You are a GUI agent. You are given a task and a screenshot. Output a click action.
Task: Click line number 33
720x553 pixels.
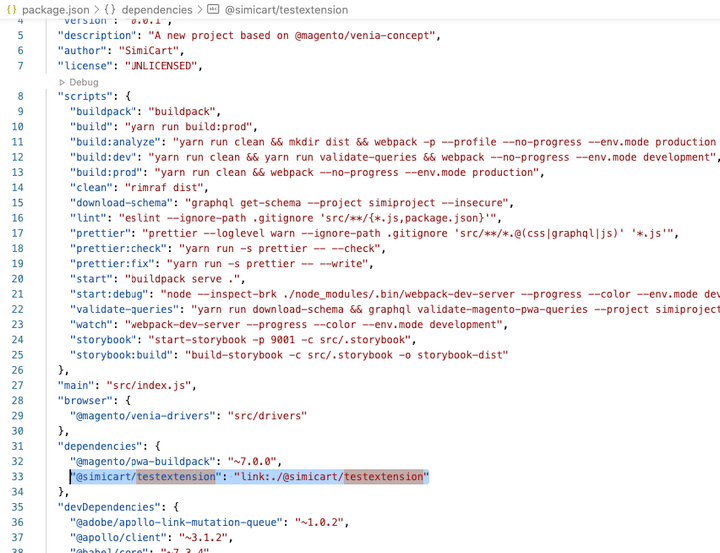[17, 477]
